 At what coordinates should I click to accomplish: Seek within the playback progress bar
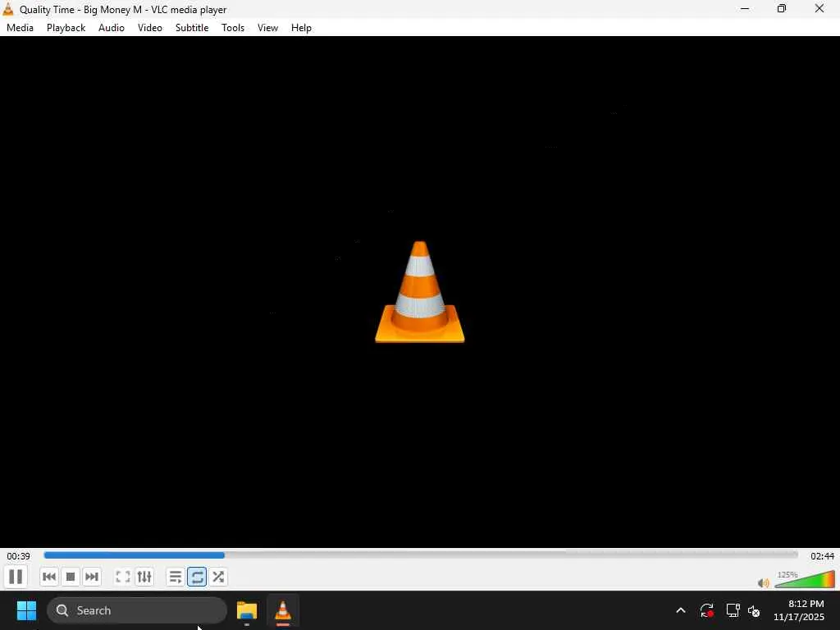click(421, 555)
